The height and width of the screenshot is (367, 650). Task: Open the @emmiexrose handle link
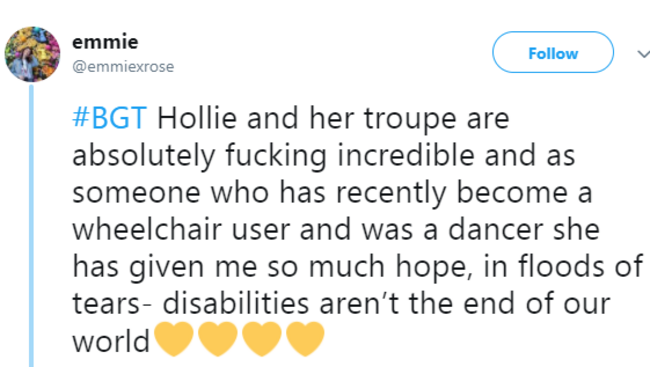[123, 66]
